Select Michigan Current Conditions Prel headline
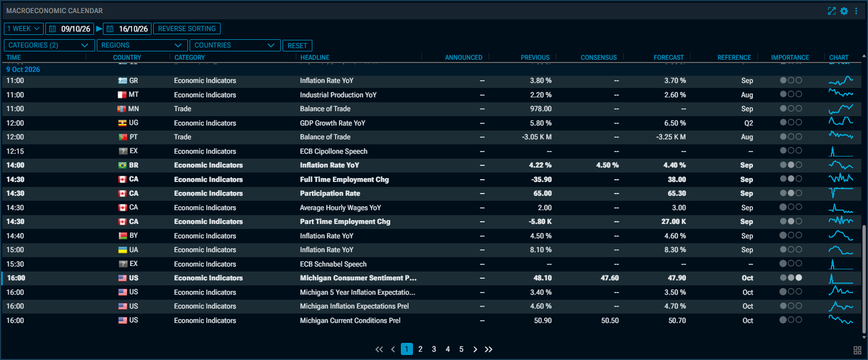Screen dimensions: 868x360 point(351,321)
